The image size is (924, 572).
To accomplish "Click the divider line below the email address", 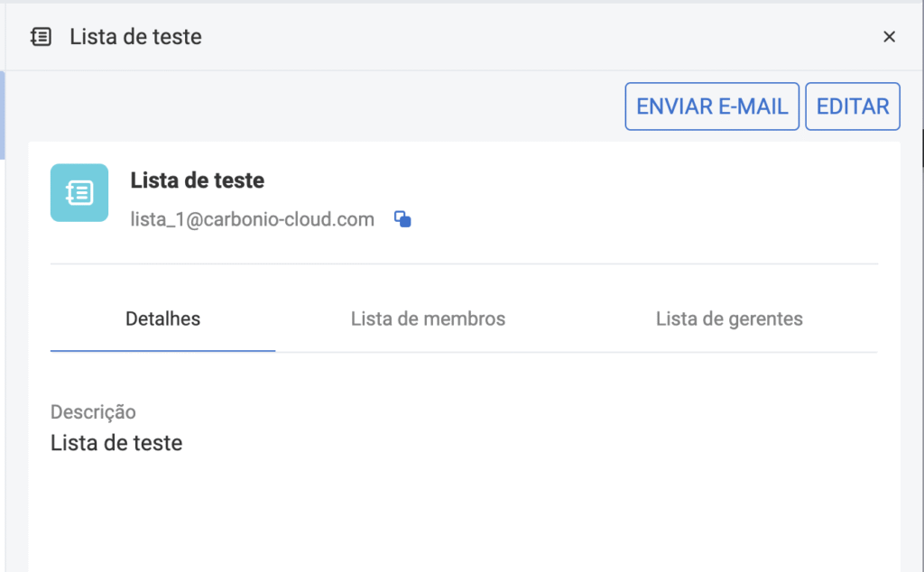I will click(464, 263).
